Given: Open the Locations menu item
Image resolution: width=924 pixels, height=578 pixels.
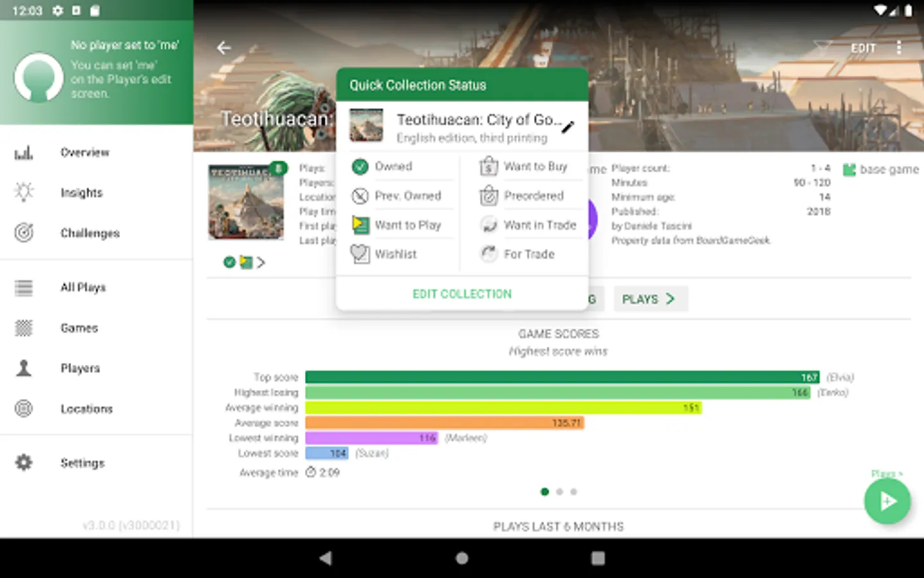Looking at the screenshot, I should pyautogui.click(x=96, y=409).
